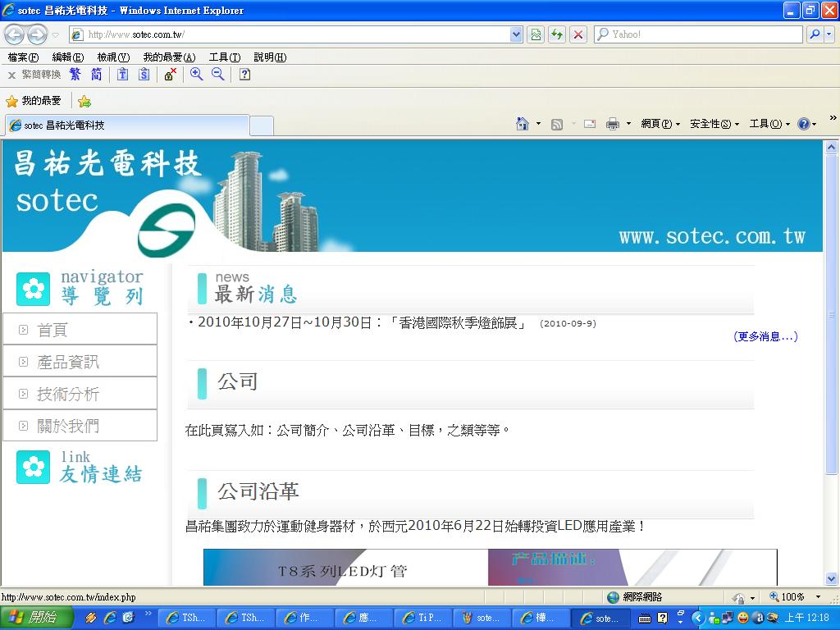Viewport: 840px width, 630px height.
Task: Open the search provider dropdown arrow
Action: point(829,34)
